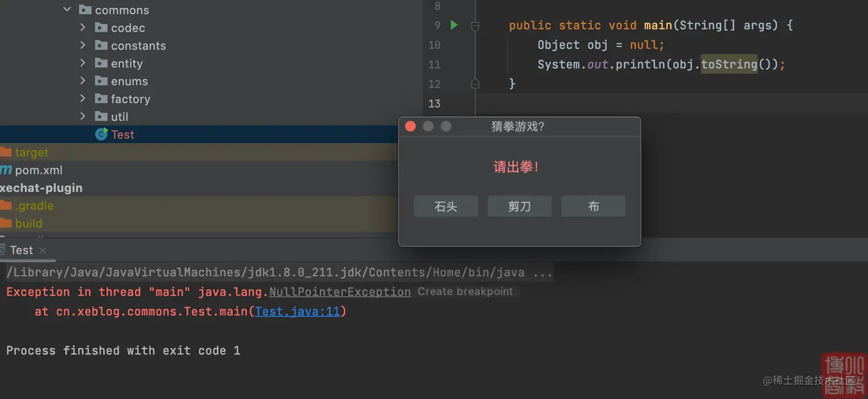Screen dimensions: 868x399
Task: Click the main method signature
Action: click(651, 25)
